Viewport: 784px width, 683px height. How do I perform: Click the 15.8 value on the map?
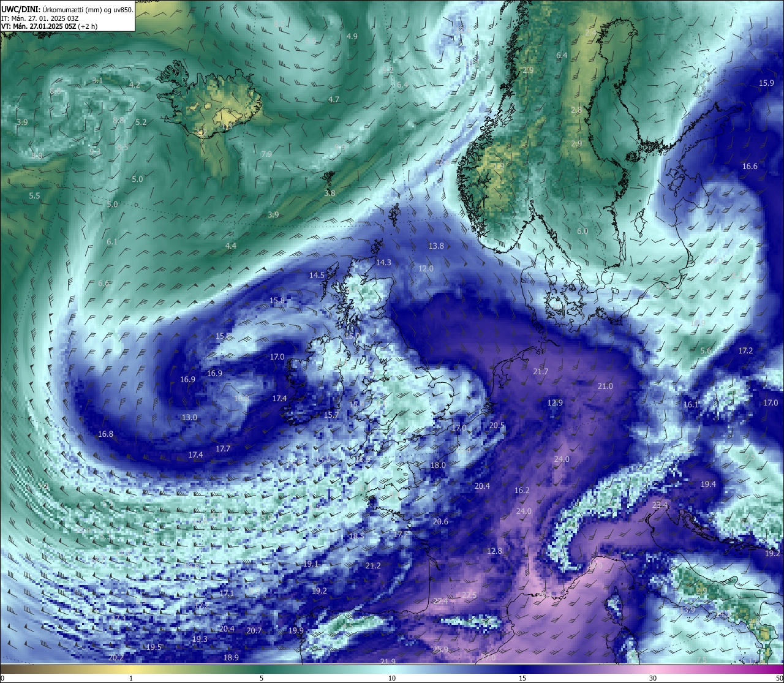tap(277, 300)
